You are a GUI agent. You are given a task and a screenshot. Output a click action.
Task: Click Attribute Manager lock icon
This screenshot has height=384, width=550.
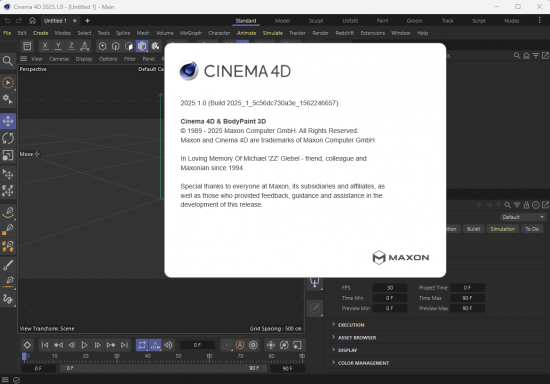pos(526,205)
